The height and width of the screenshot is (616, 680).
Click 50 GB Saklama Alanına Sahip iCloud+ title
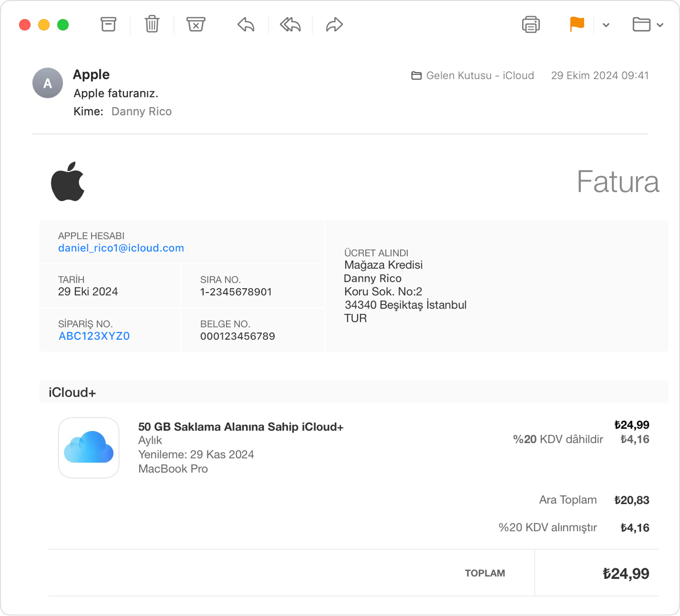pyautogui.click(x=241, y=426)
